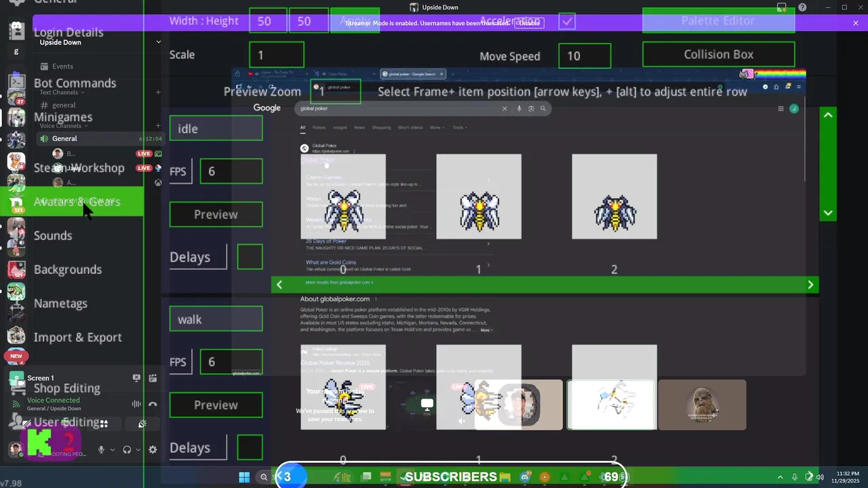Image resolution: width=868 pixels, height=488 pixels.
Task: Click Google Apps grid icon in browser
Action: pos(781,108)
